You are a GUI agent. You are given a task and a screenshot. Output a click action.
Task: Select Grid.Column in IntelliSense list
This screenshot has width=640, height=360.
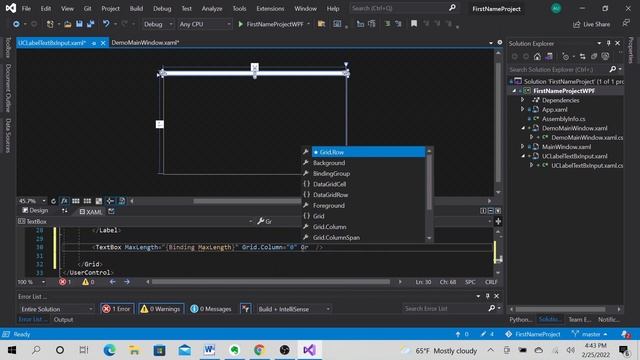(x=329, y=227)
